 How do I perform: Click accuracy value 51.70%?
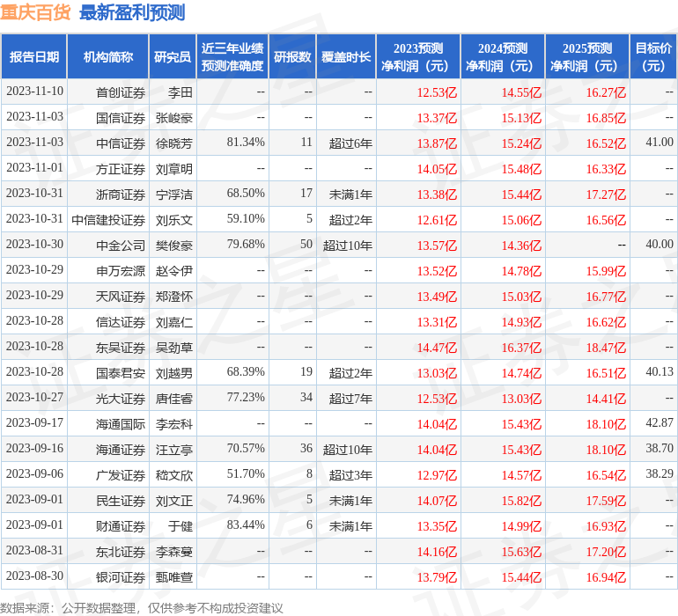pyautogui.click(x=246, y=473)
